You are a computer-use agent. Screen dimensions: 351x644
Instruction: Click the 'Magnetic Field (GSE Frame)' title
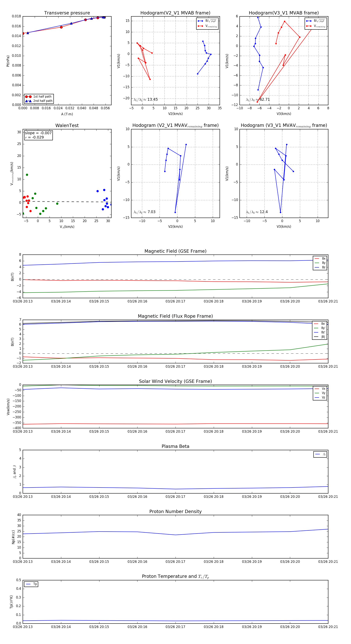point(175,251)
